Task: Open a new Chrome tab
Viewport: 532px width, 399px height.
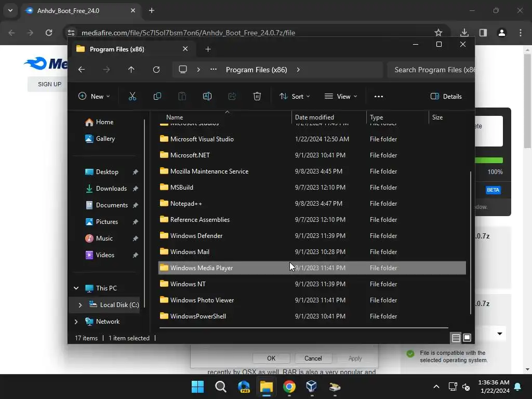Action: point(152,10)
